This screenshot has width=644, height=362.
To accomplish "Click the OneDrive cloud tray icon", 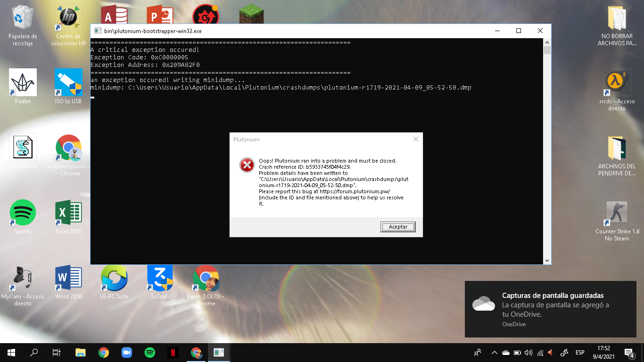I will click(x=506, y=353).
